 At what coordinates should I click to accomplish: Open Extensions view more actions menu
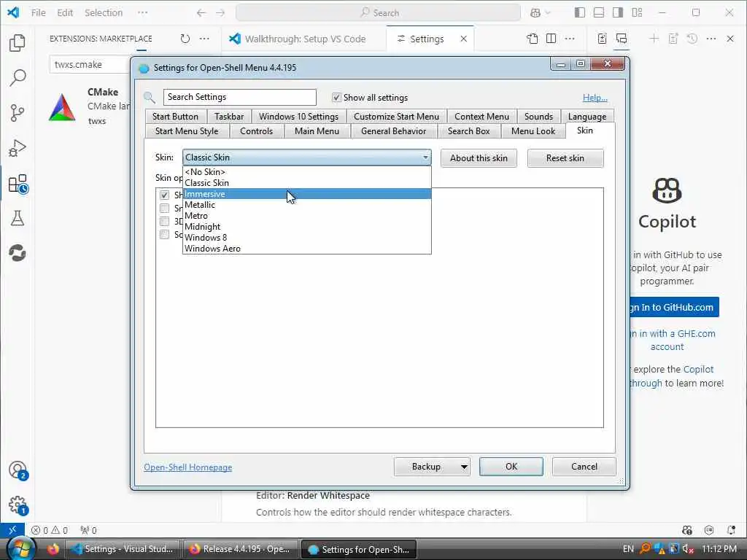click(x=204, y=39)
